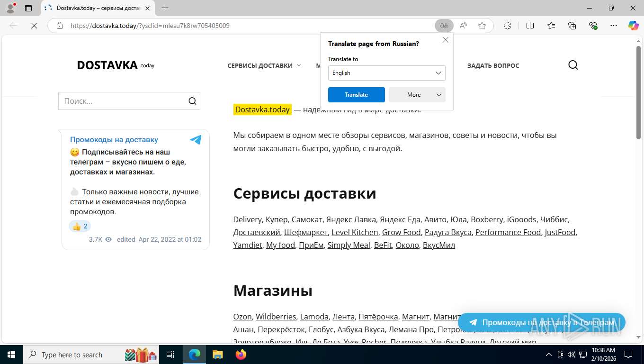
Task: Click the thumbs up reaction with count 2
Action: tap(80, 226)
